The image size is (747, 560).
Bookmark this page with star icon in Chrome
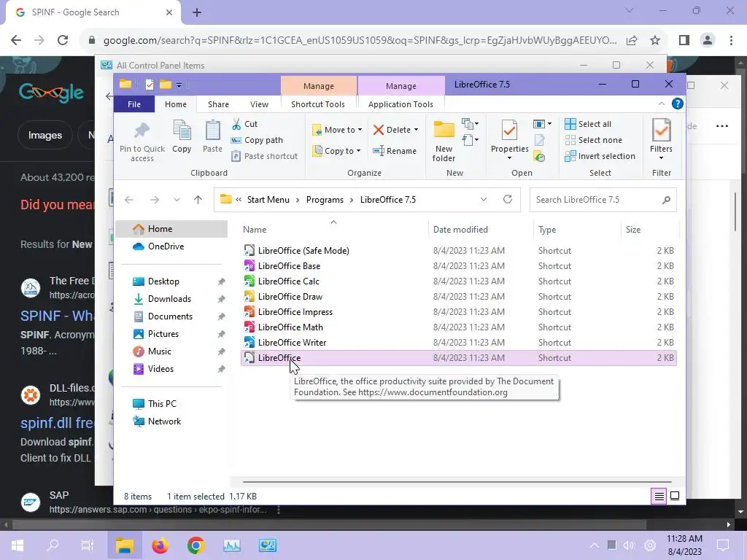coord(655,41)
